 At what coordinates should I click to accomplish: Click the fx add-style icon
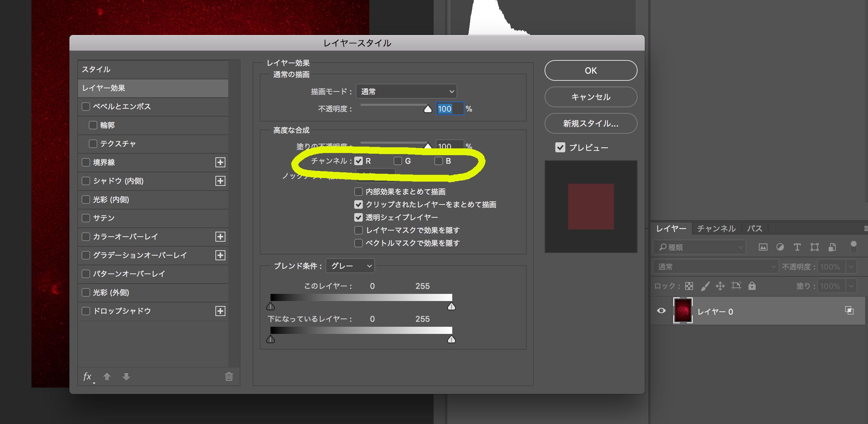click(88, 376)
